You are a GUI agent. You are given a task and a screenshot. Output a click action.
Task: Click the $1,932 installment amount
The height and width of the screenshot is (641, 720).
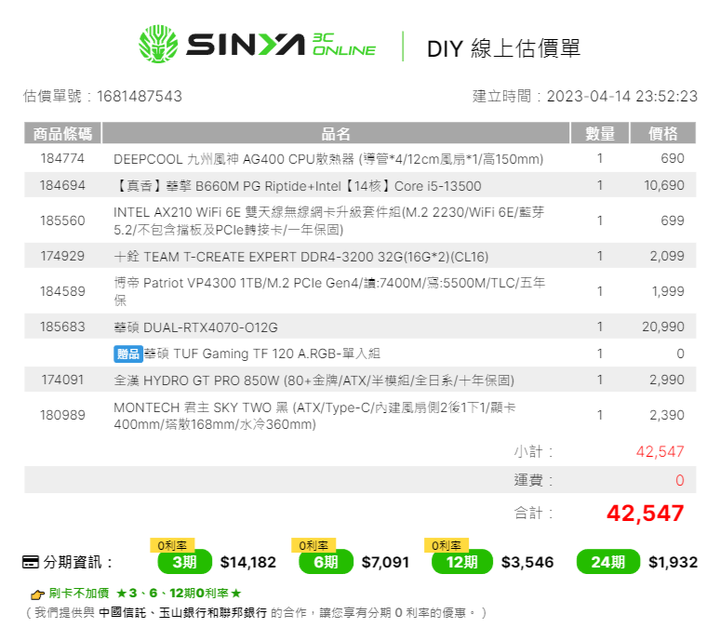click(x=673, y=562)
